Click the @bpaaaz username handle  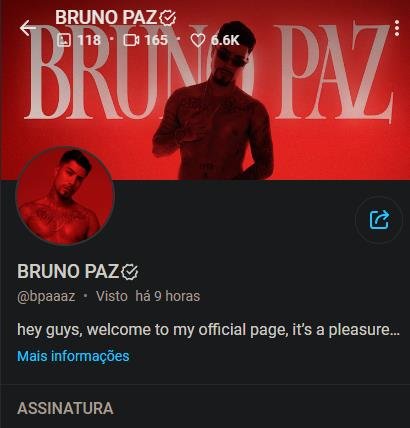[46, 296]
